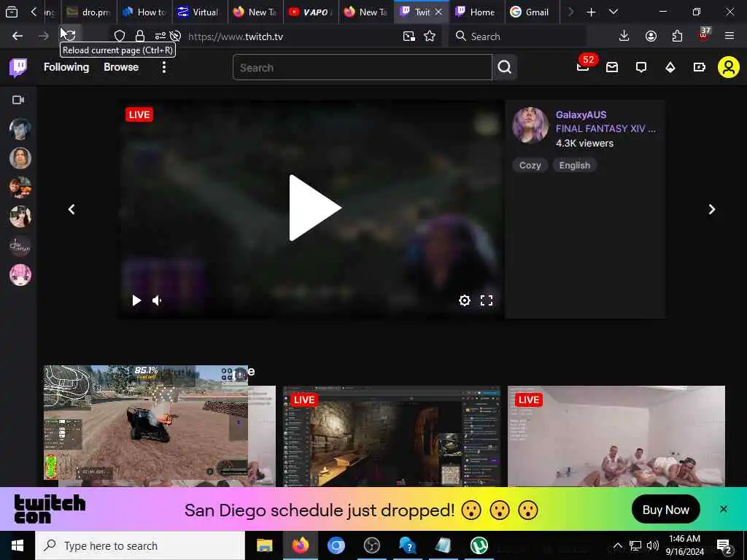Open the fifth dark-logo channel avatar
747x560 pixels.
pos(20,246)
